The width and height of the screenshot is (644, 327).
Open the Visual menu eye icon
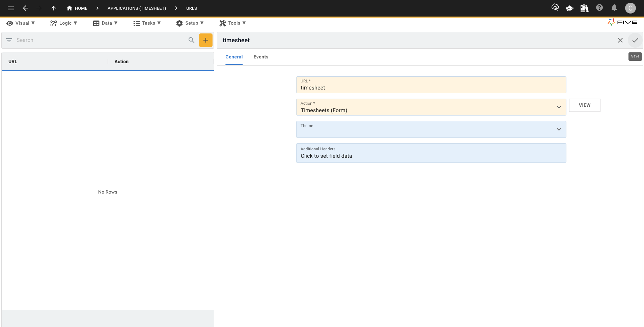pyautogui.click(x=10, y=23)
